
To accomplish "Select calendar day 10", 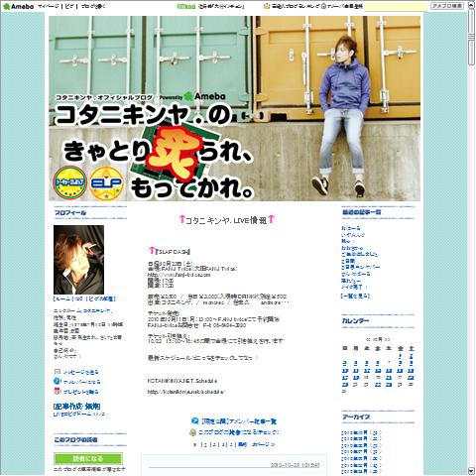I will pyautogui.click(x=345, y=371).
